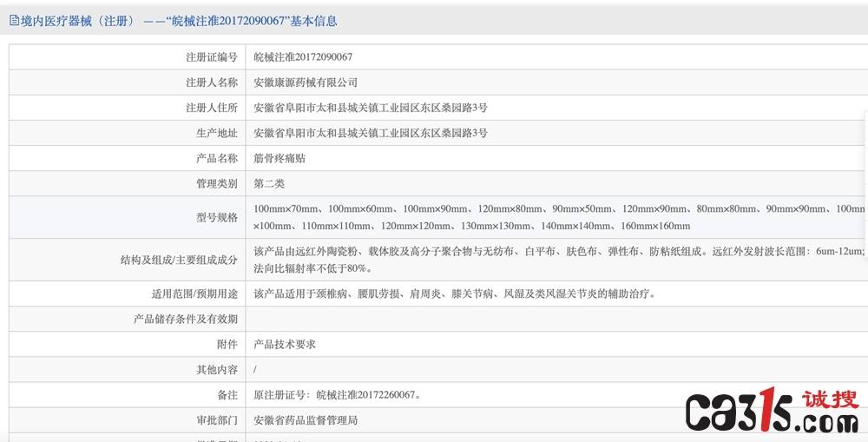Click the 适用范围/预期用途 description text
This screenshot has width=868, height=442.
click(454, 294)
